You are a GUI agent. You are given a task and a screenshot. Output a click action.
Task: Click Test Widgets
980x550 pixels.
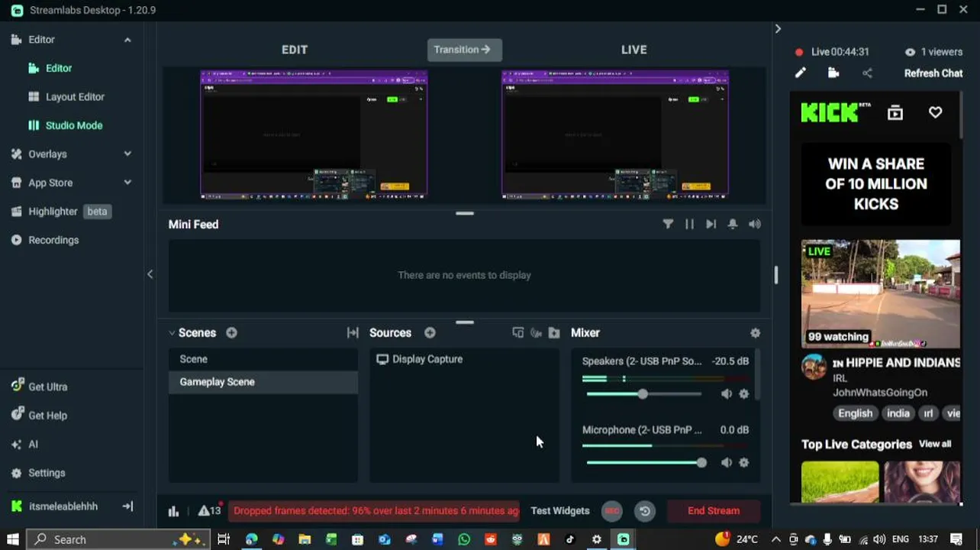pyautogui.click(x=560, y=511)
